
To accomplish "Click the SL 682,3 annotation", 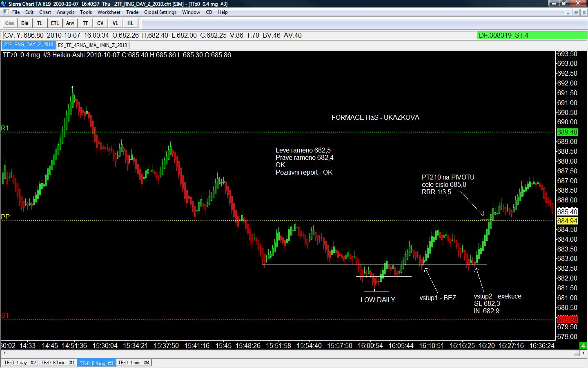I will [487, 303].
